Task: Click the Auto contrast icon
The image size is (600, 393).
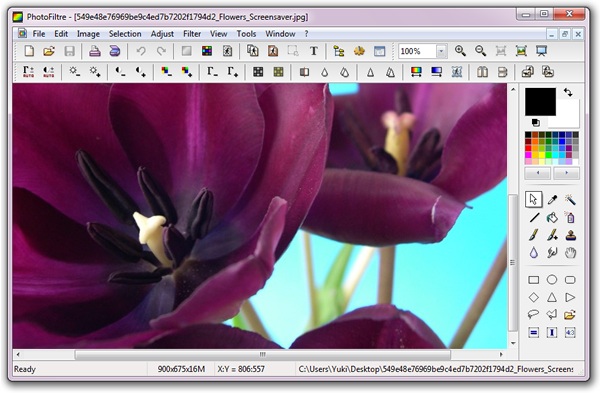Action: 49,72
